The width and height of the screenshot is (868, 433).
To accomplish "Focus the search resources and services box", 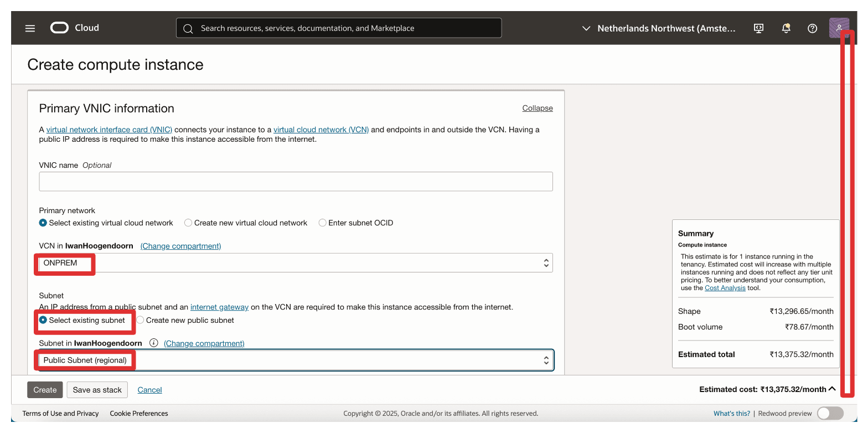I will [339, 28].
